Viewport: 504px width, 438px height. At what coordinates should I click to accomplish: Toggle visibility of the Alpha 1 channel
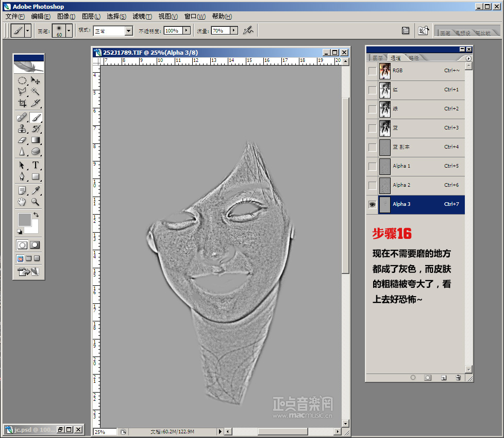pyautogui.click(x=372, y=166)
